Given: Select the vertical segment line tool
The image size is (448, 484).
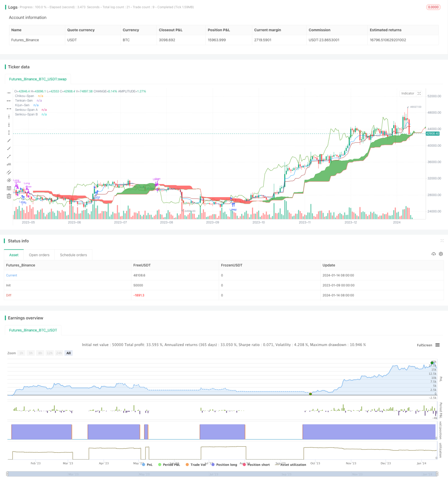Looking at the screenshot, I should click(9, 132).
